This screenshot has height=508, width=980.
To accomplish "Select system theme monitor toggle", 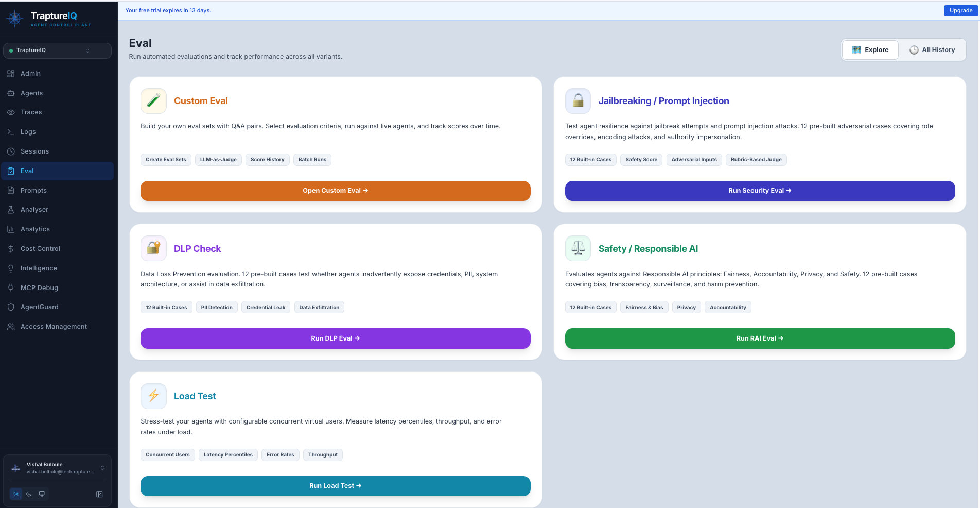I will point(42,494).
